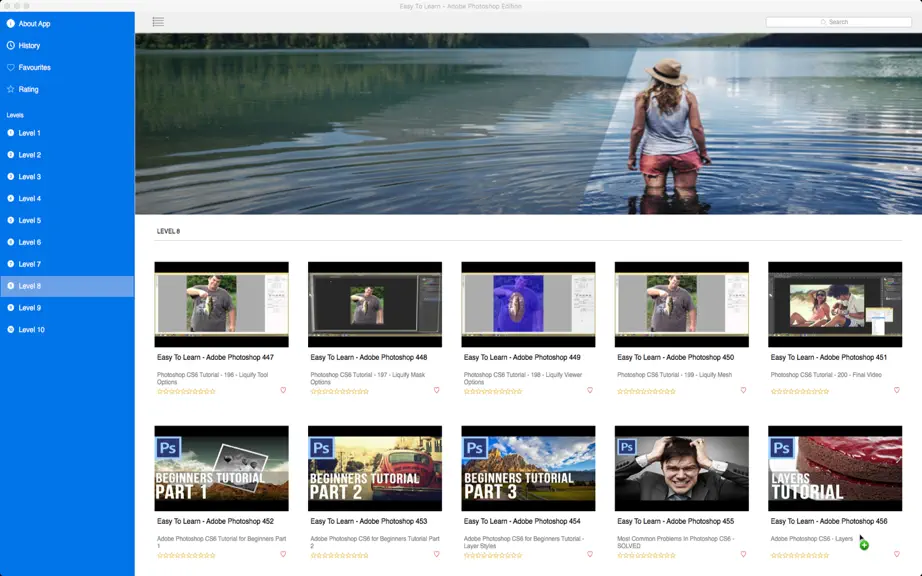Click the sidebar list toggle icon
The image size is (922, 576).
click(158, 22)
